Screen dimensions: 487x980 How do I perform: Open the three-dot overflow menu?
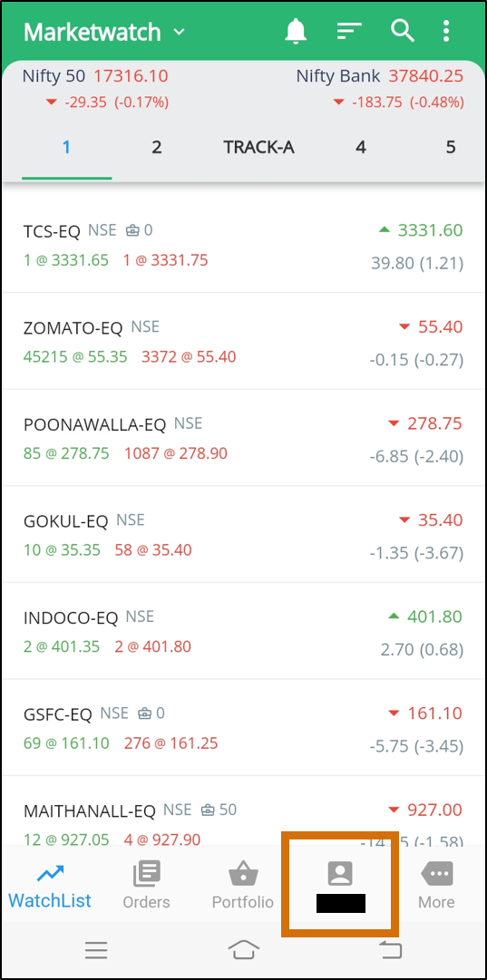446,31
